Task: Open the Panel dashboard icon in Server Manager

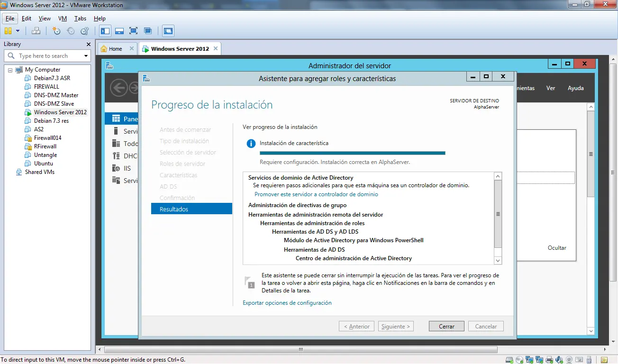Action: click(x=116, y=118)
